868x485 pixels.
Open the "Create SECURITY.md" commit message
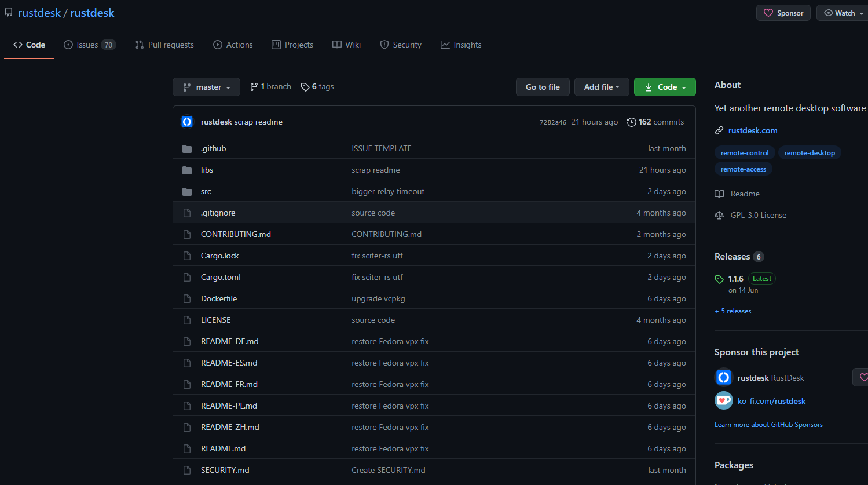click(x=389, y=471)
